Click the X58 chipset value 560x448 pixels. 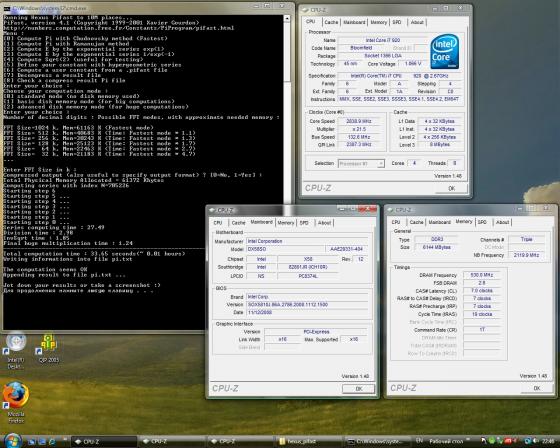coord(308,259)
